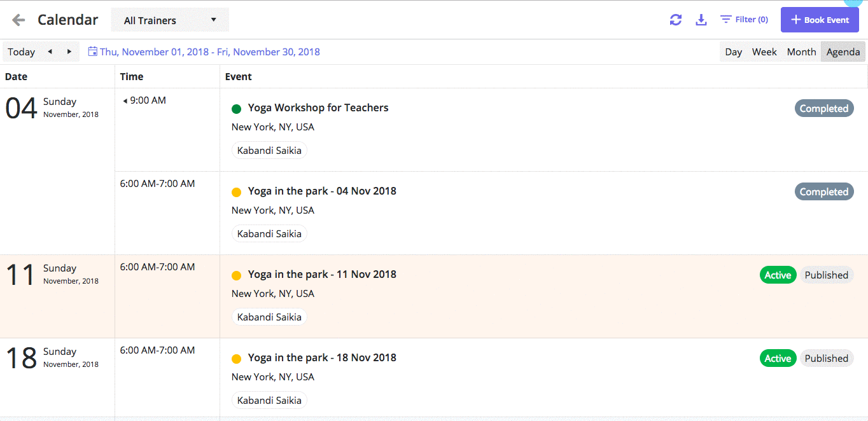This screenshot has height=421, width=868.
Task: Download the calendar events
Action: pos(701,20)
